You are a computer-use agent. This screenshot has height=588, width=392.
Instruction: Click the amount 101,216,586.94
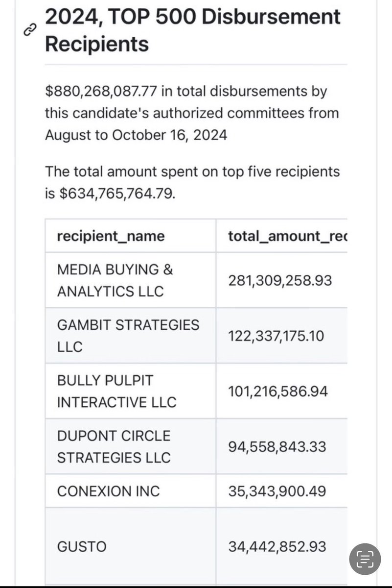coord(277,392)
